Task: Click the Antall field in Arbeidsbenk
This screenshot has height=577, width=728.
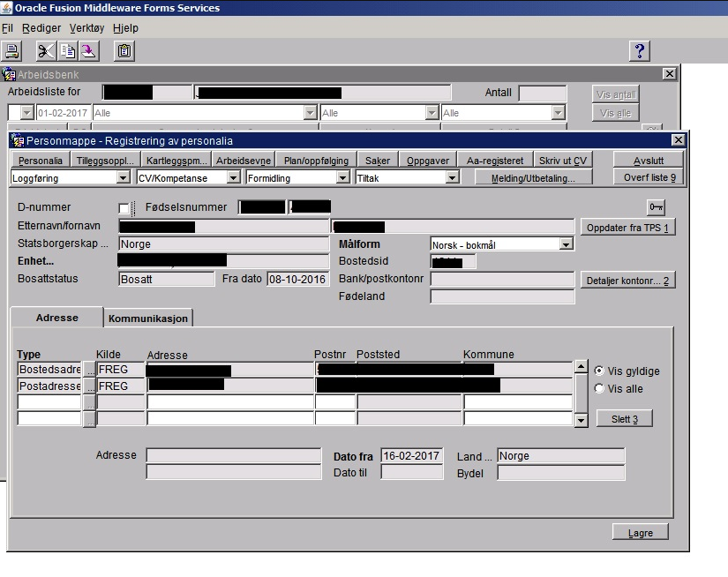Action: (543, 93)
